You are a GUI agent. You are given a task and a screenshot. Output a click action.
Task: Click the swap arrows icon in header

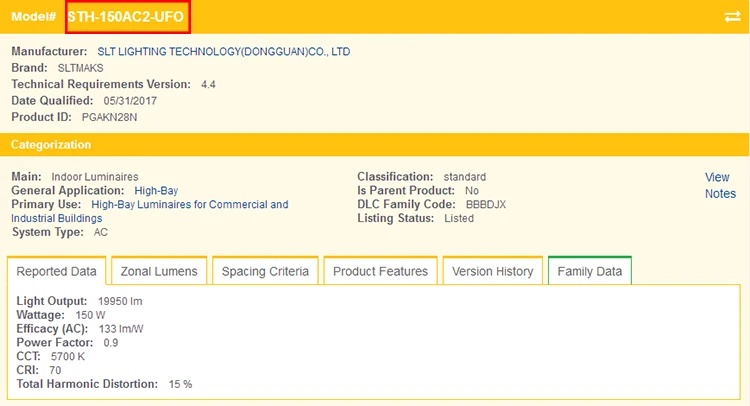[732, 17]
